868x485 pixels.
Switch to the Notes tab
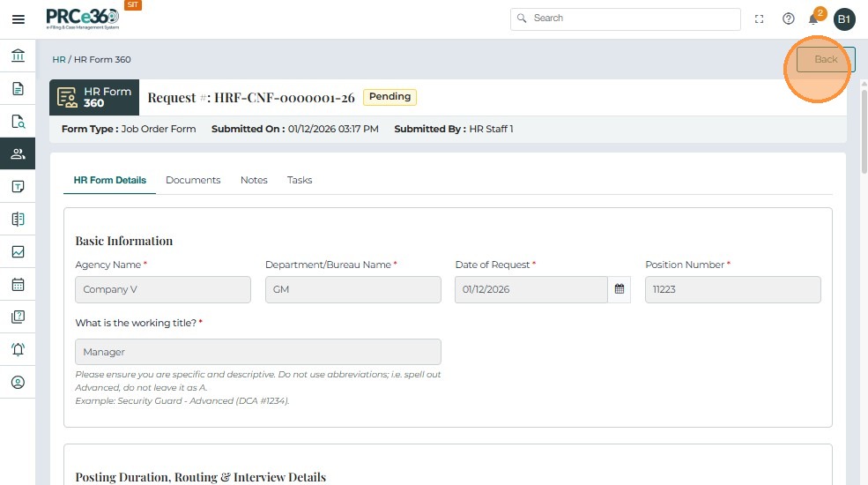[x=254, y=180]
